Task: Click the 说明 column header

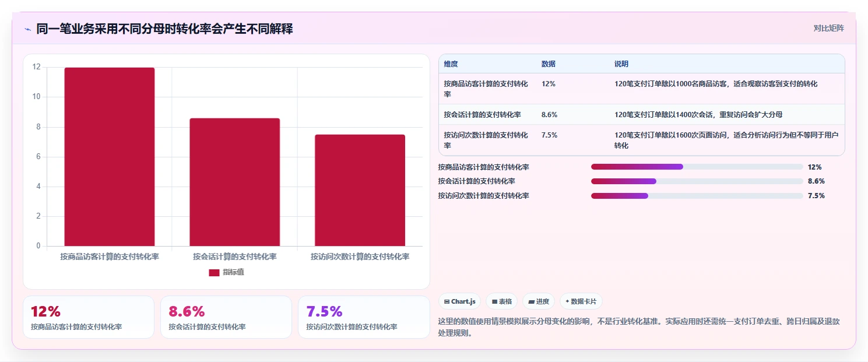Action: click(621, 64)
